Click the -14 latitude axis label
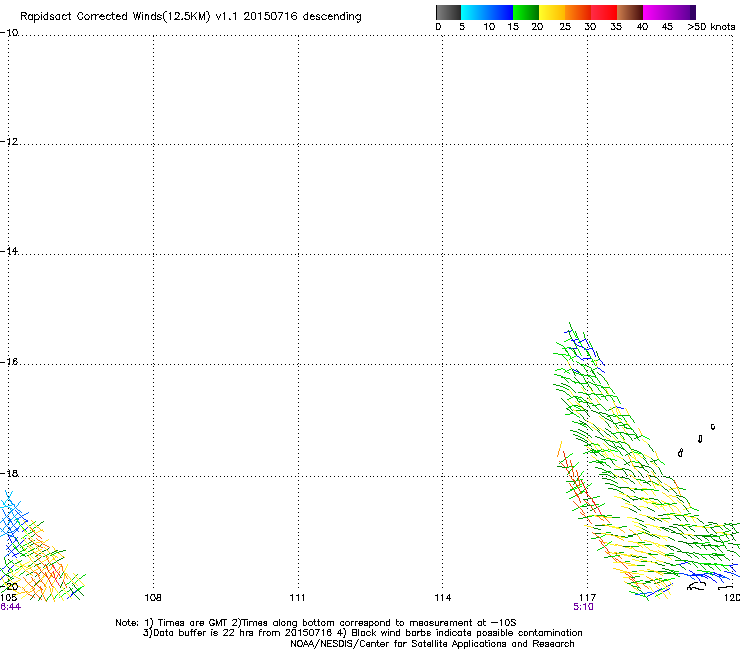740x650 pixels. point(9,251)
